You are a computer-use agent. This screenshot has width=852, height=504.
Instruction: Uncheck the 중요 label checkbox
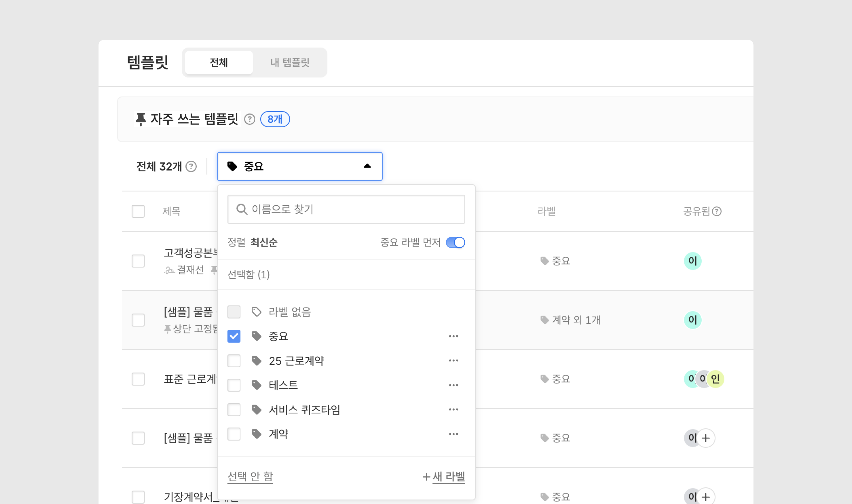pos(234,336)
